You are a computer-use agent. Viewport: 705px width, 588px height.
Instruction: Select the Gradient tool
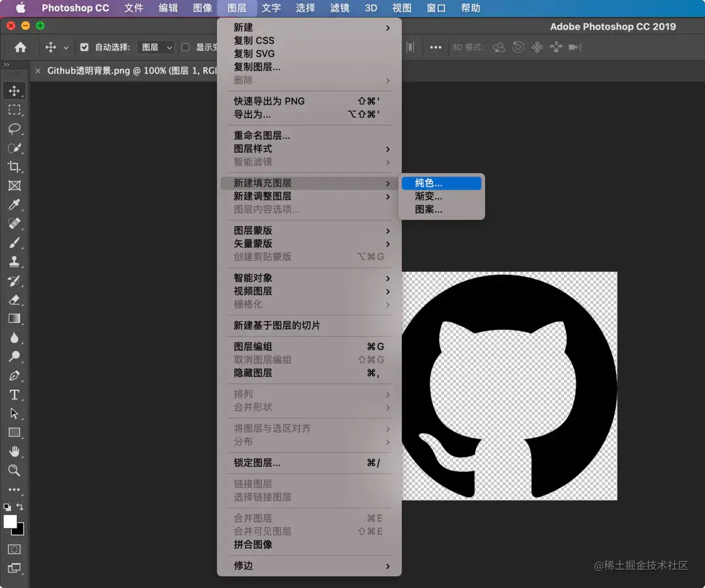(15, 318)
